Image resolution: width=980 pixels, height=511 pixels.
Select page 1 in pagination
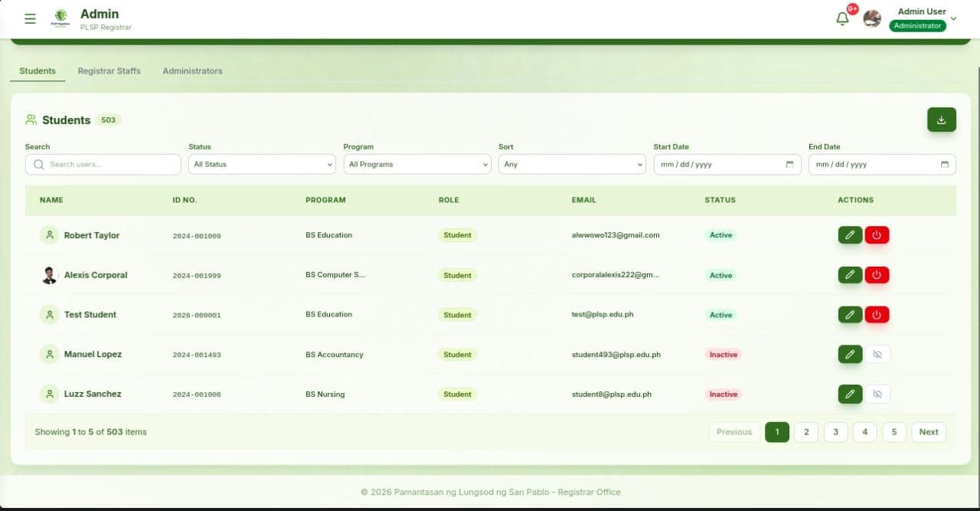click(777, 432)
